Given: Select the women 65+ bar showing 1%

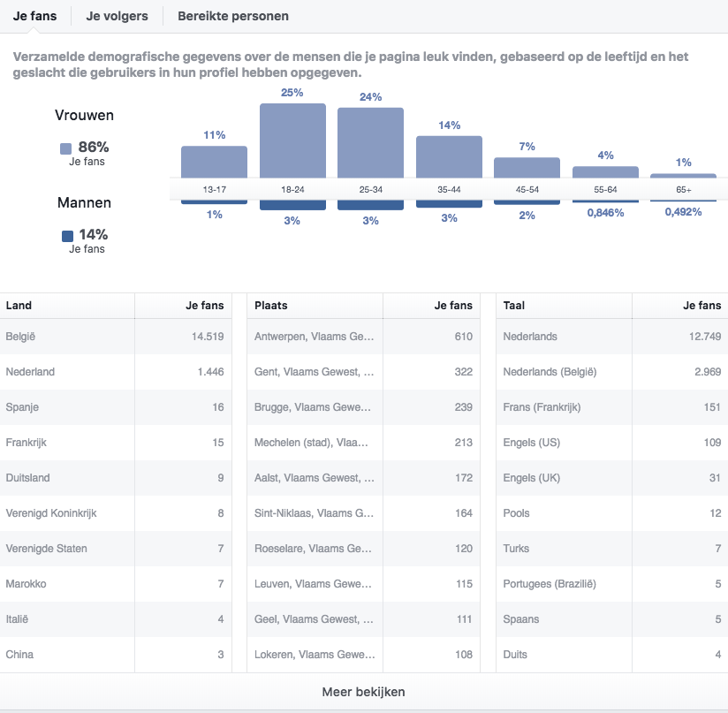Looking at the screenshot, I should click(x=684, y=176).
